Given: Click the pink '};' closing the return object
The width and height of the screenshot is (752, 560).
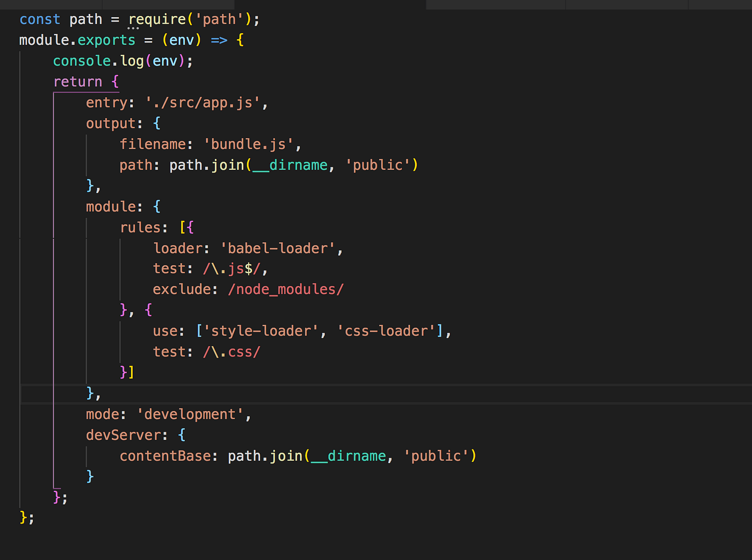Looking at the screenshot, I should click(60, 497).
